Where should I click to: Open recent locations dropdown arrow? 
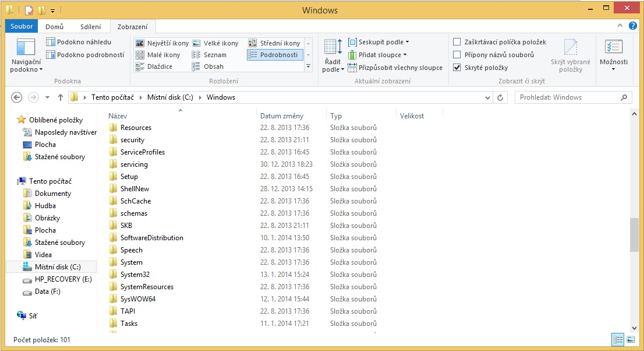click(x=47, y=97)
